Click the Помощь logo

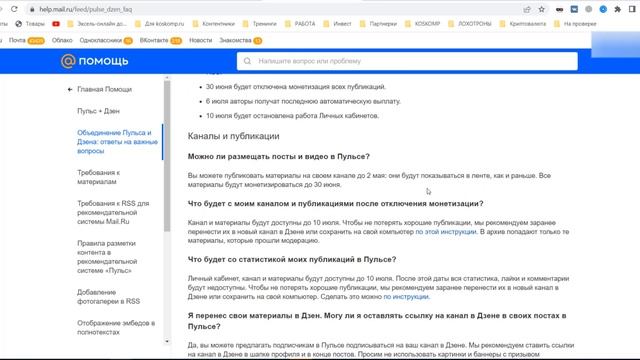(x=94, y=61)
